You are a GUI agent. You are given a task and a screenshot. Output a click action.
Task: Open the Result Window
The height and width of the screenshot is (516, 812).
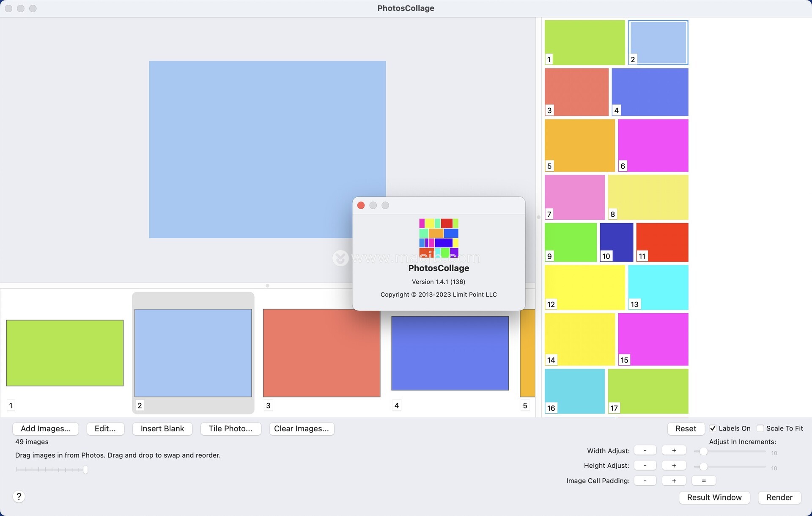(x=714, y=497)
